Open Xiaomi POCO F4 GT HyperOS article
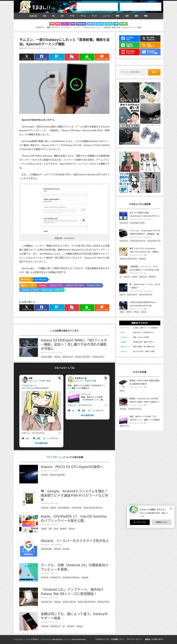Viewport: 177px width, 644px height. click(x=72, y=467)
